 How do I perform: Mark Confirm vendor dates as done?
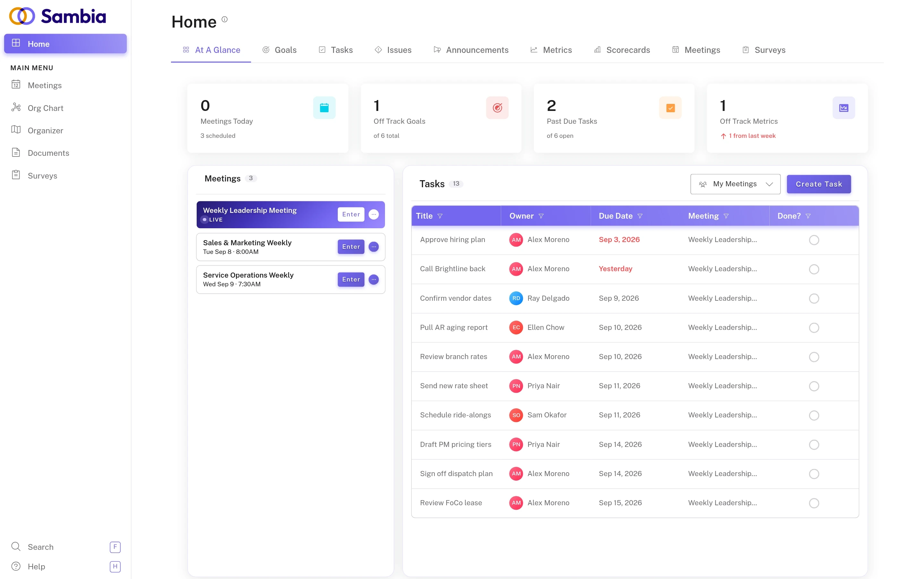click(x=814, y=299)
